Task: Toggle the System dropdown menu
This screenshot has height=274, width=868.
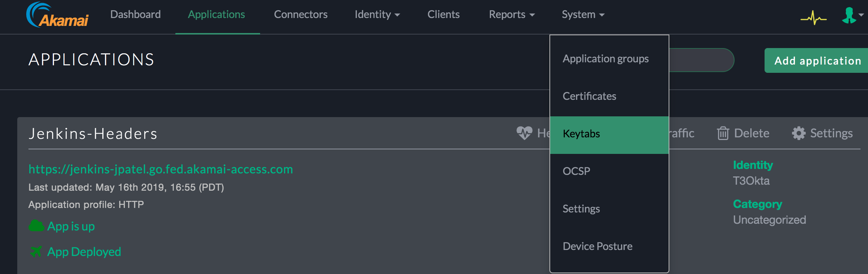Action: click(x=583, y=14)
